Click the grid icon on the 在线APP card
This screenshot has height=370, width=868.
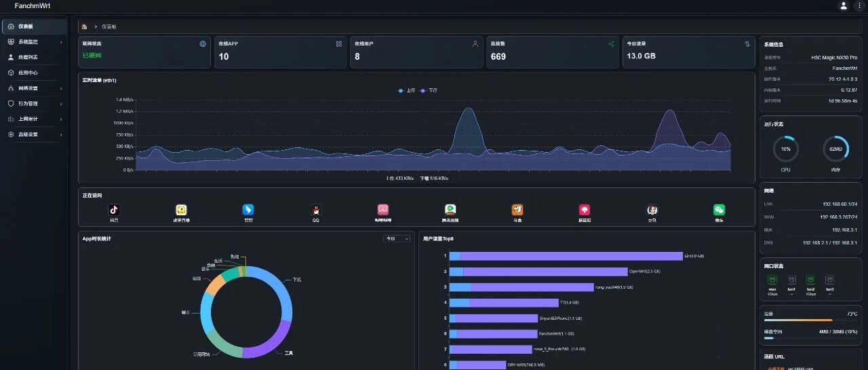339,43
